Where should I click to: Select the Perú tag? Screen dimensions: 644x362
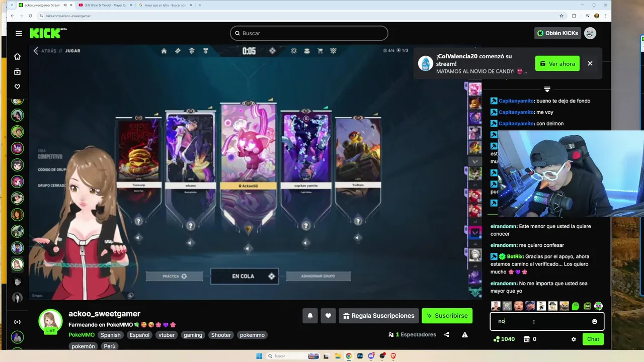coord(110,346)
